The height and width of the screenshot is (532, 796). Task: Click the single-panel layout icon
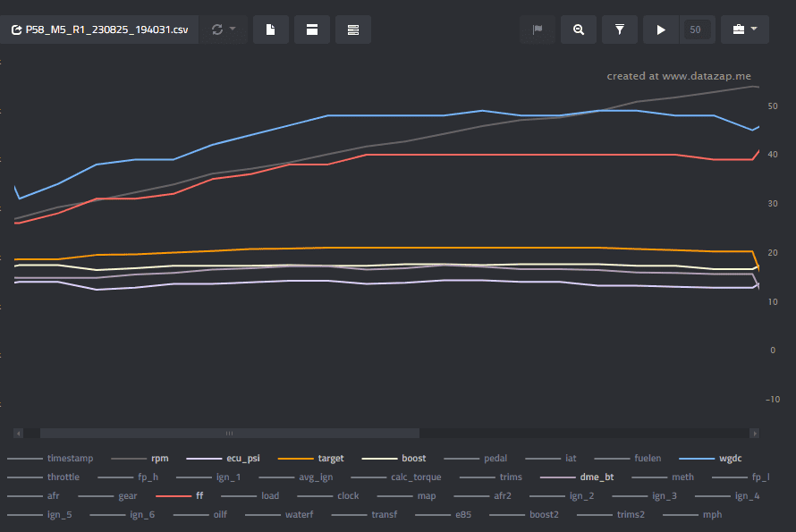click(x=312, y=30)
